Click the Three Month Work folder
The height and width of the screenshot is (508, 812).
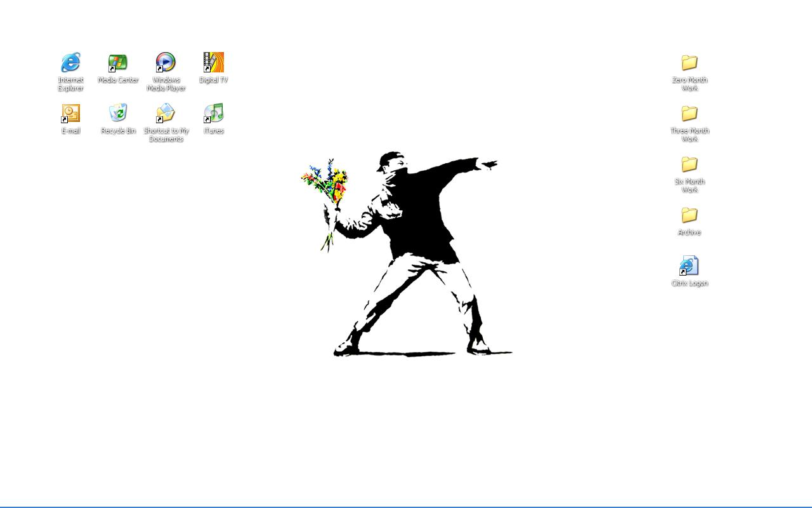[x=690, y=114]
